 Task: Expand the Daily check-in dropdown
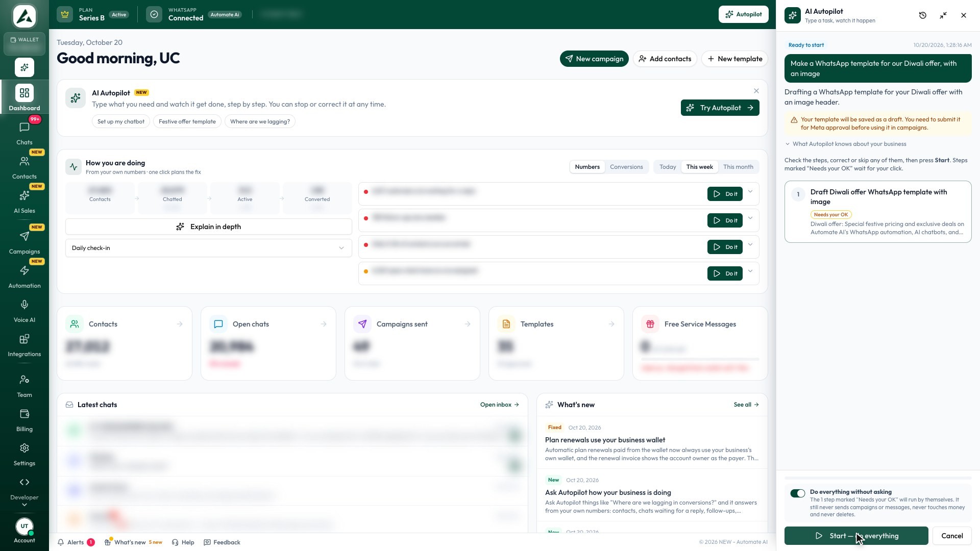click(x=209, y=248)
